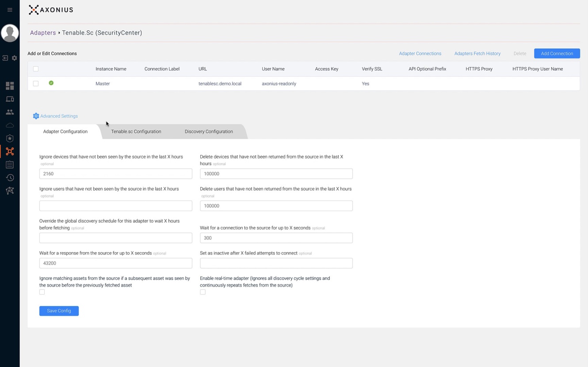588x367 pixels.
Task: Open Adapter Connections link
Action: pos(420,53)
